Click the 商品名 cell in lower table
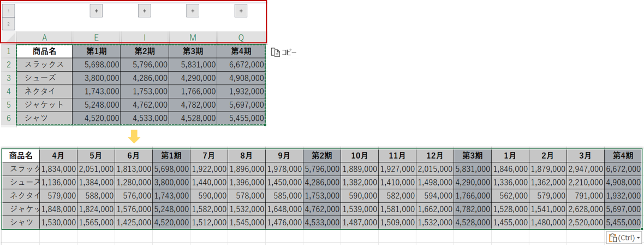The width and height of the screenshot is (644, 245). pos(21,156)
